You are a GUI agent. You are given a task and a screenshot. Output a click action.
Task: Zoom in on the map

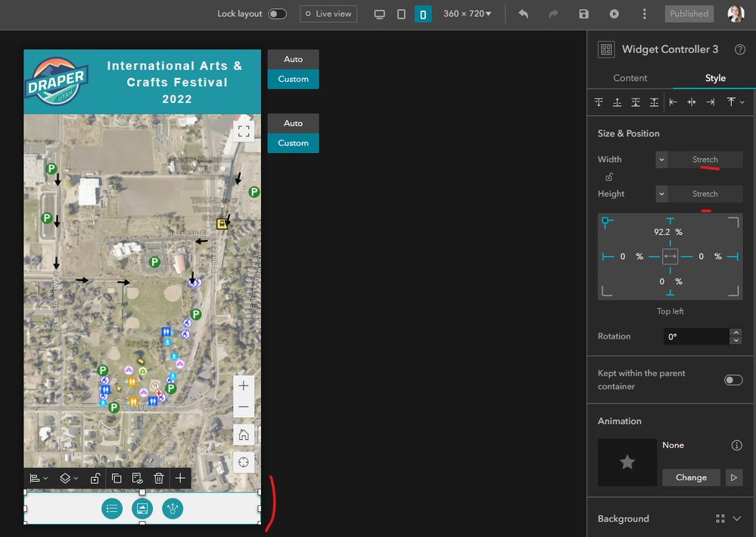click(x=244, y=386)
